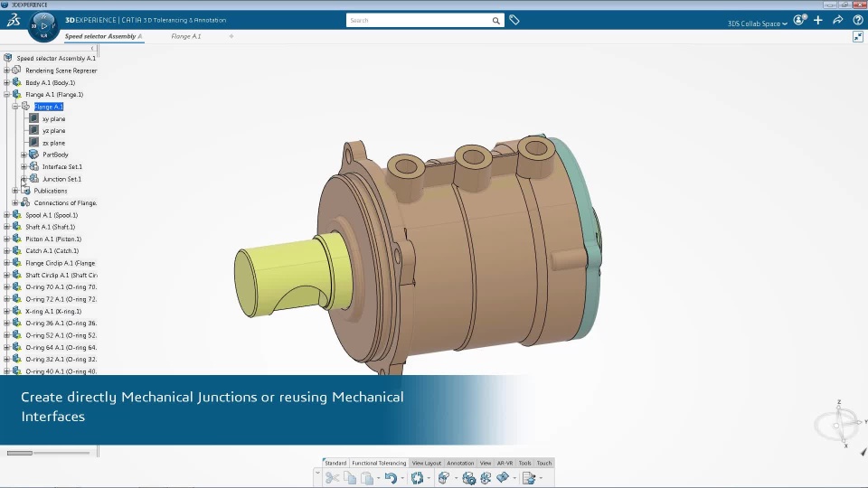This screenshot has width=868, height=488.
Task: Open the Touch tab
Action: tap(544, 463)
